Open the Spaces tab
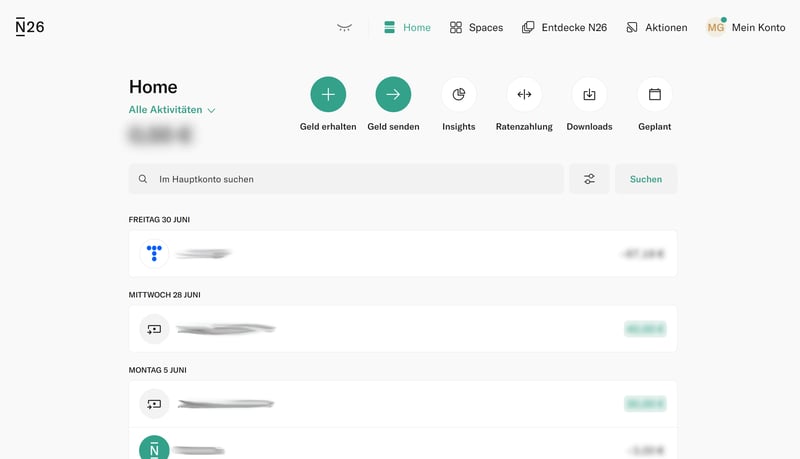The height and width of the screenshot is (459, 800). pyautogui.click(x=476, y=27)
